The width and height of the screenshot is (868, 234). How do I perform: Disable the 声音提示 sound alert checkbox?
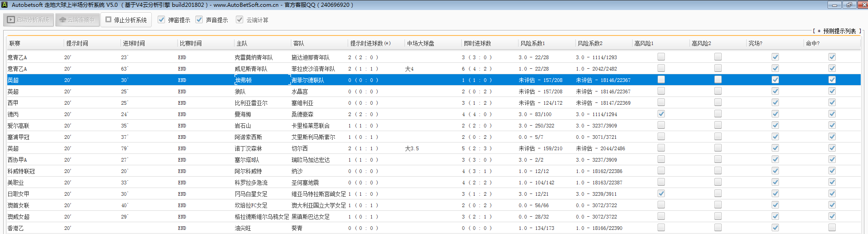[x=199, y=20]
